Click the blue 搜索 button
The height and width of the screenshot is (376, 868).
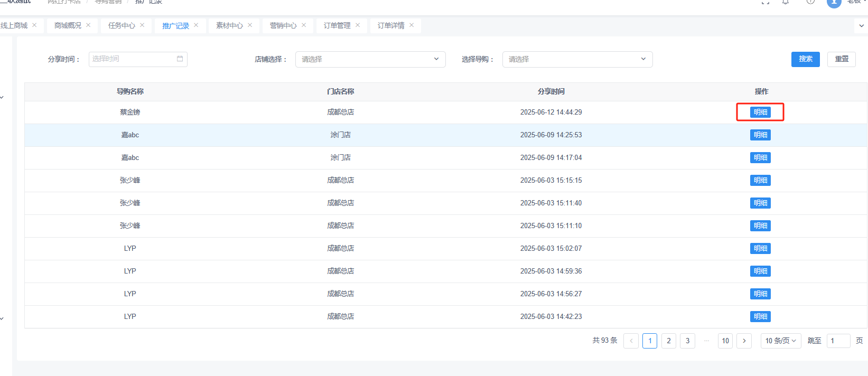[x=805, y=59]
